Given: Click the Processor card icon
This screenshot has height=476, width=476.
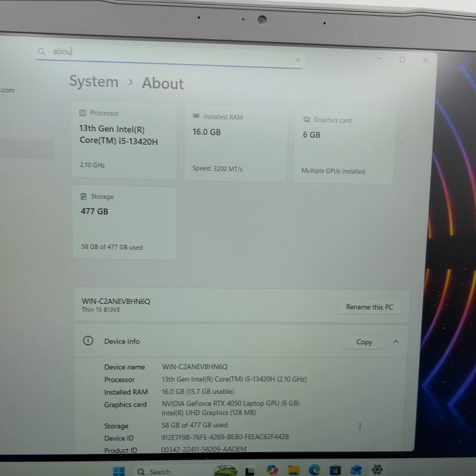Looking at the screenshot, I should pos(83,113).
